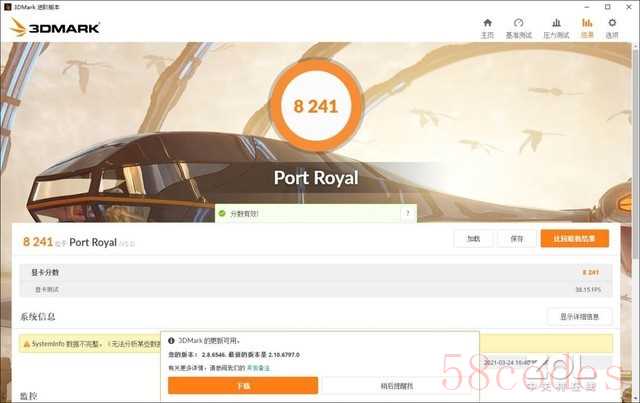Click the 3DMARK logo in the header
This screenshot has height=403, width=640.
click(56, 28)
